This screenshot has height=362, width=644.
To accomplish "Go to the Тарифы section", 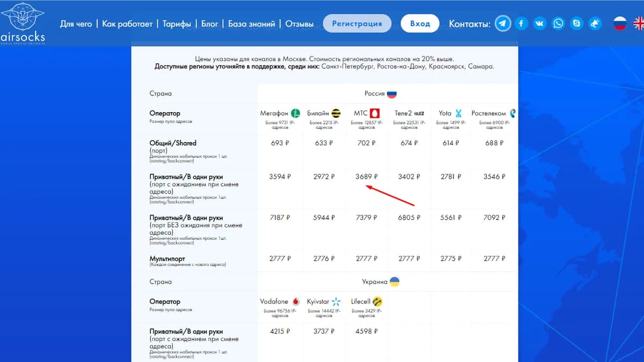I will pos(177,24).
